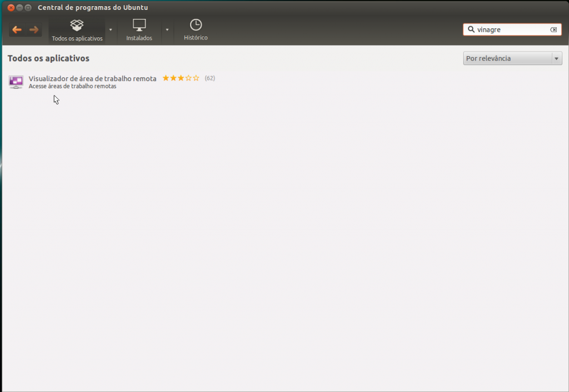Go forward with the right arrow button
Image resolution: width=569 pixels, height=392 pixels.
tap(34, 30)
